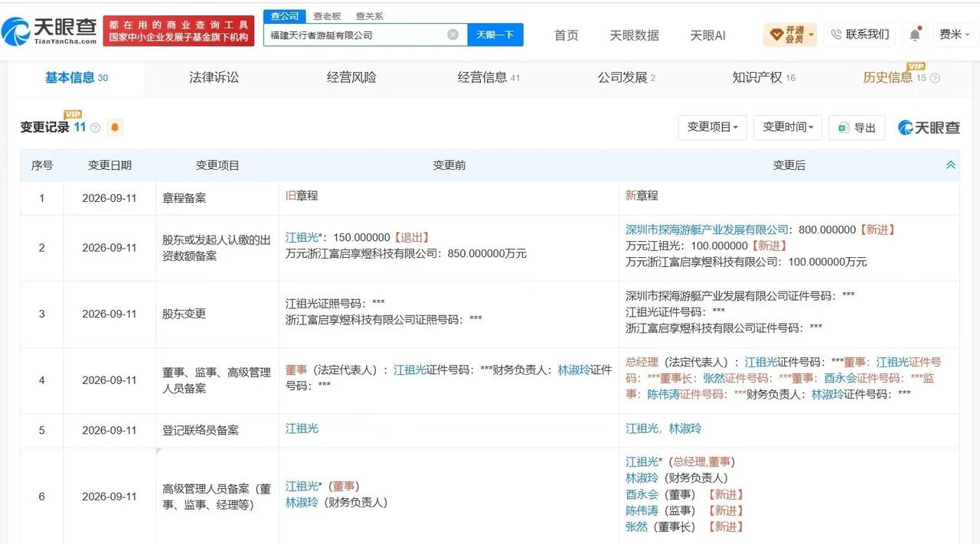Switch to the 经营风险 tab
The image size is (980, 544).
(351, 77)
